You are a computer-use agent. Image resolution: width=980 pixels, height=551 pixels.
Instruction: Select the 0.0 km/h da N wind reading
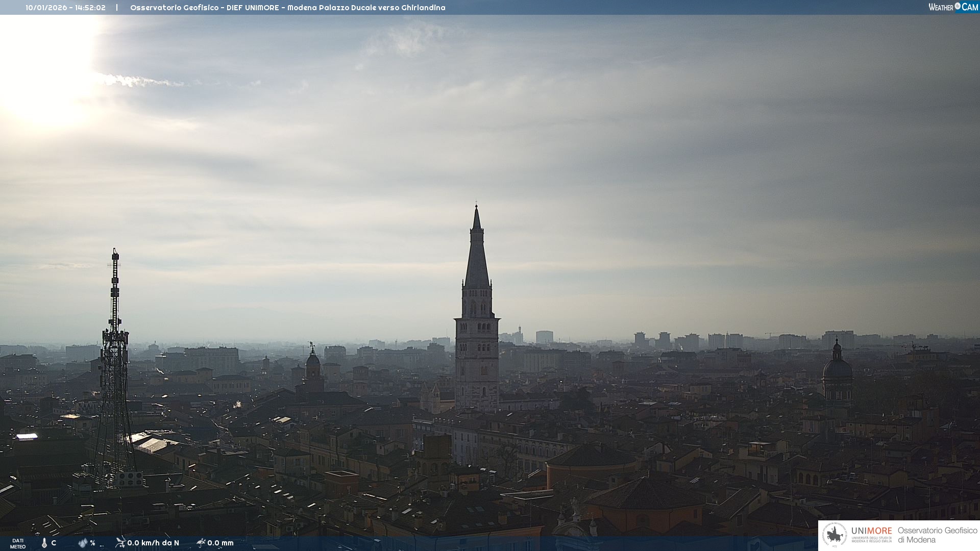pyautogui.click(x=153, y=543)
